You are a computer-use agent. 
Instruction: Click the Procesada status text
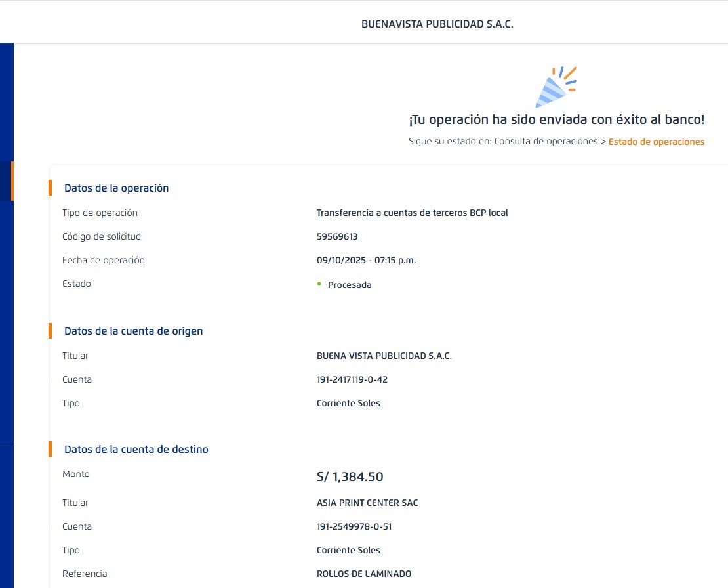pos(350,285)
